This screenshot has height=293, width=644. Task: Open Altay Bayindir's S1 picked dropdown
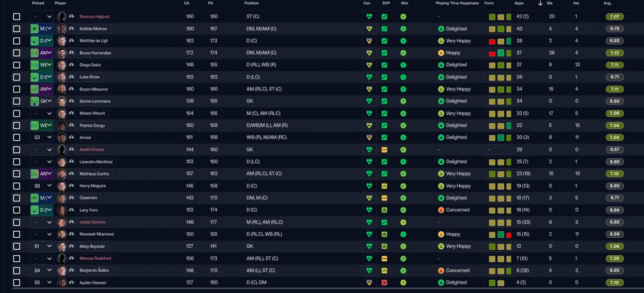coord(41,246)
